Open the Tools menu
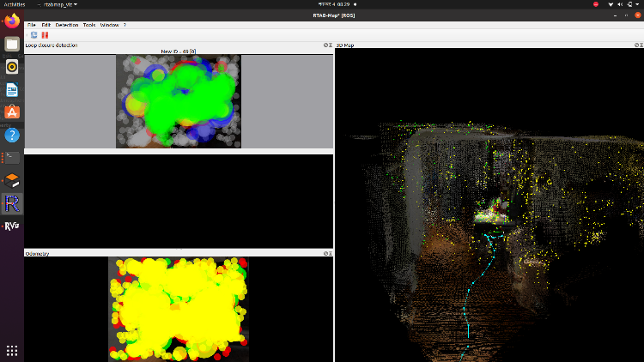644x362 pixels. tap(89, 25)
